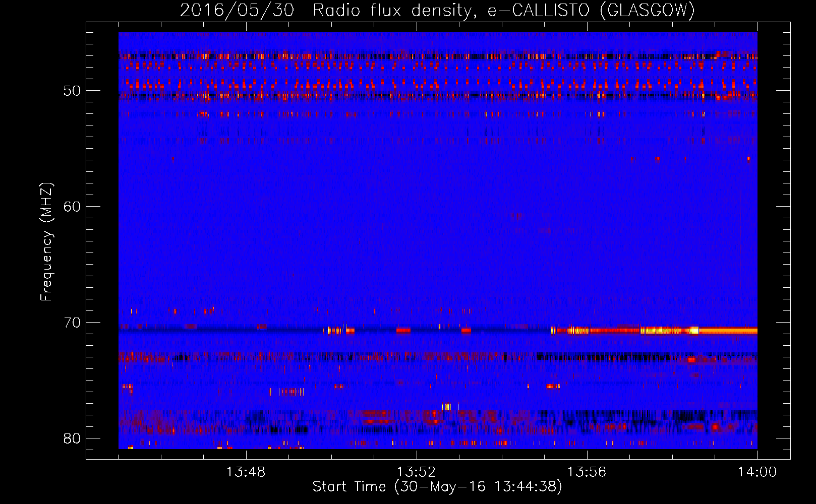The image size is (816, 504).
Task: Click the Start Time axis label
Action: coord(437,487)
